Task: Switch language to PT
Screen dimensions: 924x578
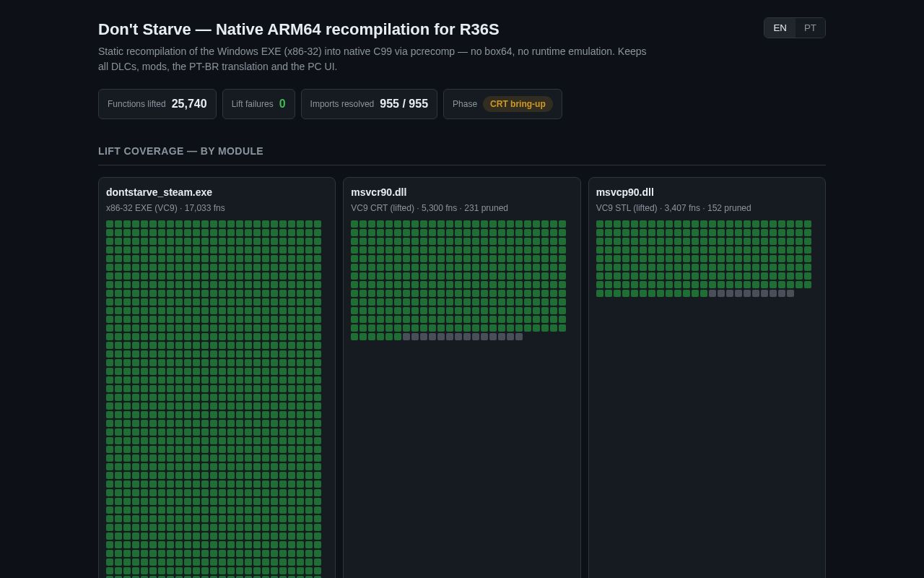Action: pyautogui.click(x=810, y=28)
